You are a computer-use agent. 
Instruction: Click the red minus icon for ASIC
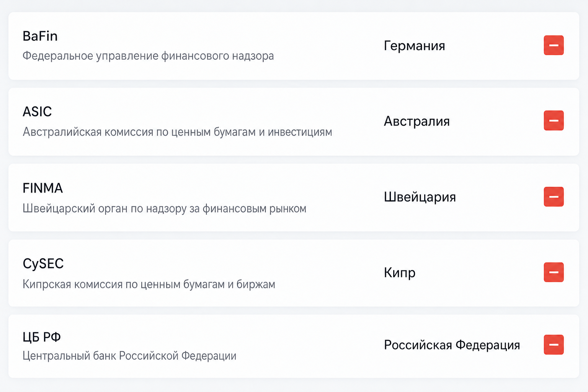coord(554,121)
